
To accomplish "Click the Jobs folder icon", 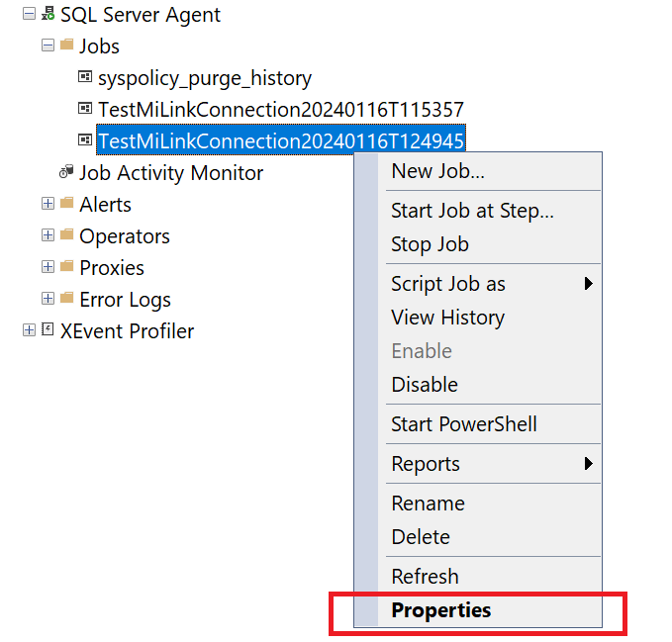I will (x=67, y=45).
